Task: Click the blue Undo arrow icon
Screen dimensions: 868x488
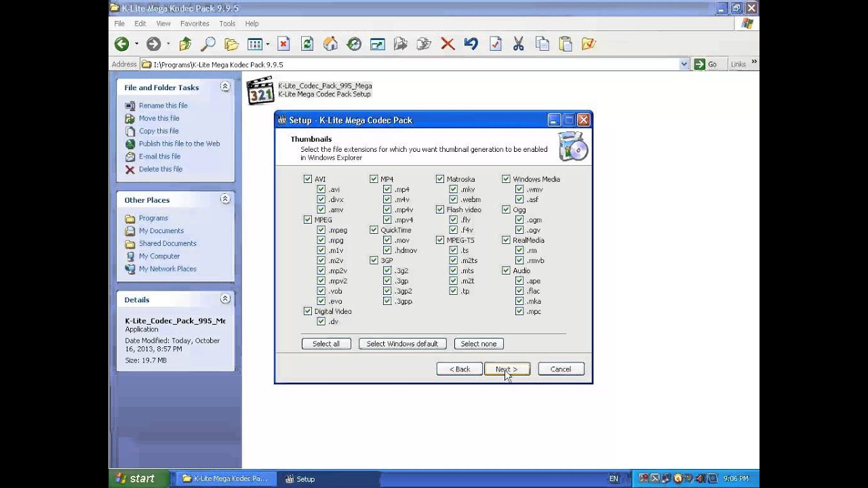Action: tap(471, 44)
